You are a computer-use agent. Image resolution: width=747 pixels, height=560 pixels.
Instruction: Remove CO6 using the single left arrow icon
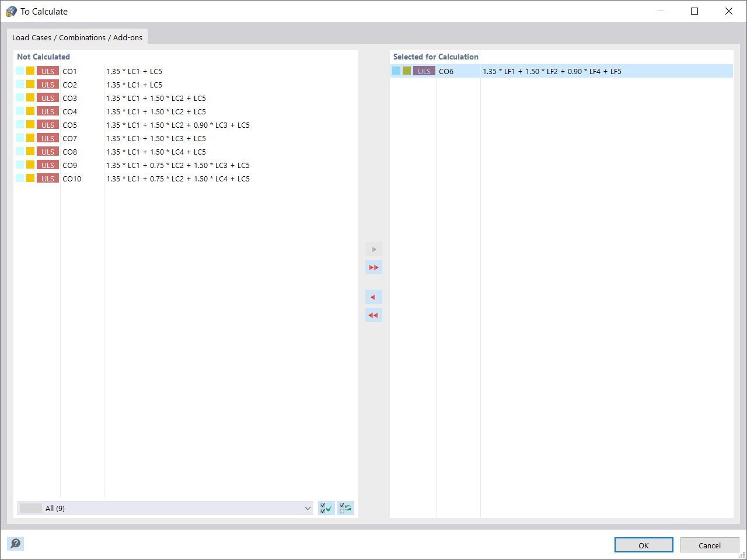click(x=373, y=297)
